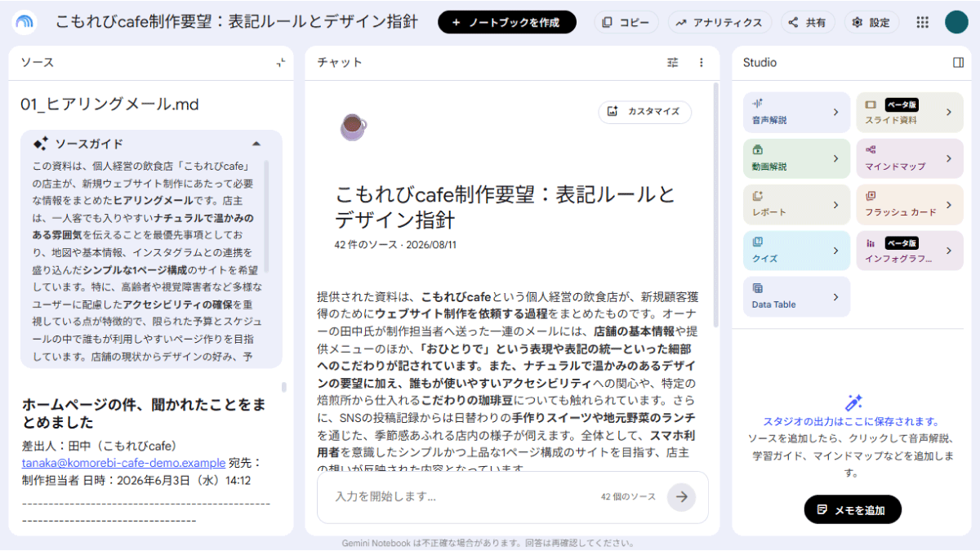Collapse the Studio panel icon
Viewport: 980px width, 551px height.
pos(958,62)
